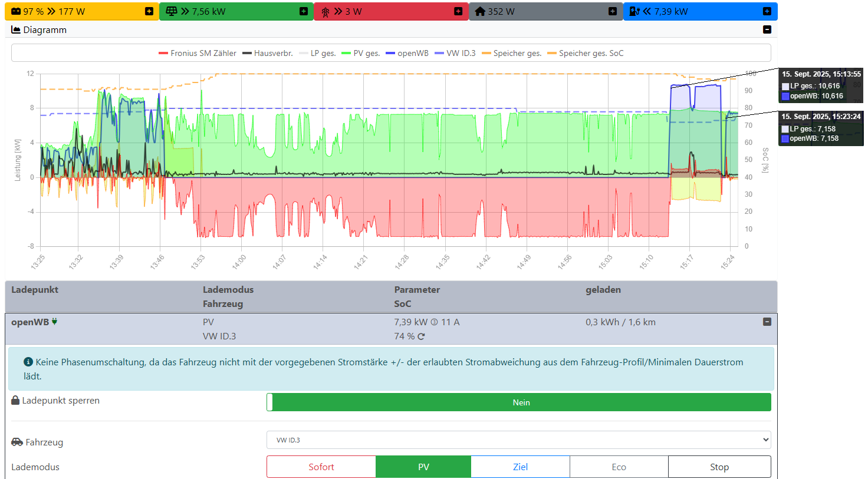
Task: Select Sofort charge mode
Action: coord(321,467)
